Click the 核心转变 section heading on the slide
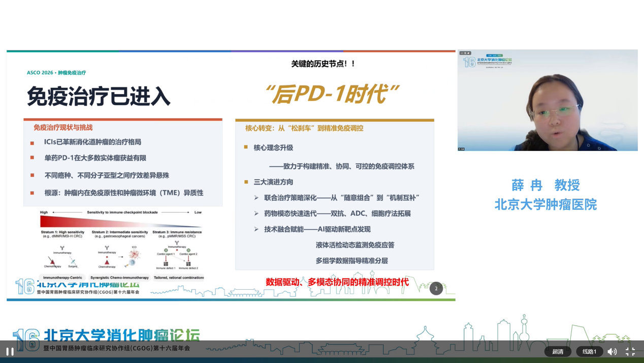644x363 pixels. coord(304,128)
